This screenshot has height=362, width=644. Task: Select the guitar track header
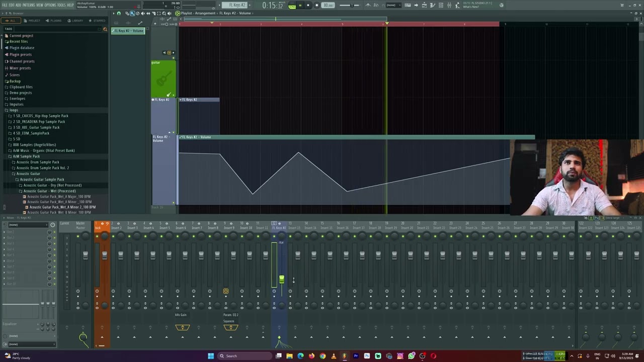coord(164,78)
